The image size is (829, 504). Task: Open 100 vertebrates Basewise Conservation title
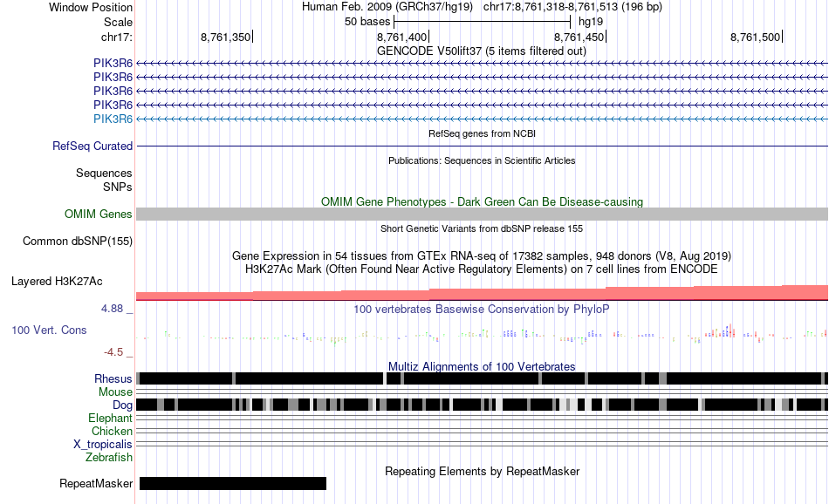coord(482,309)
